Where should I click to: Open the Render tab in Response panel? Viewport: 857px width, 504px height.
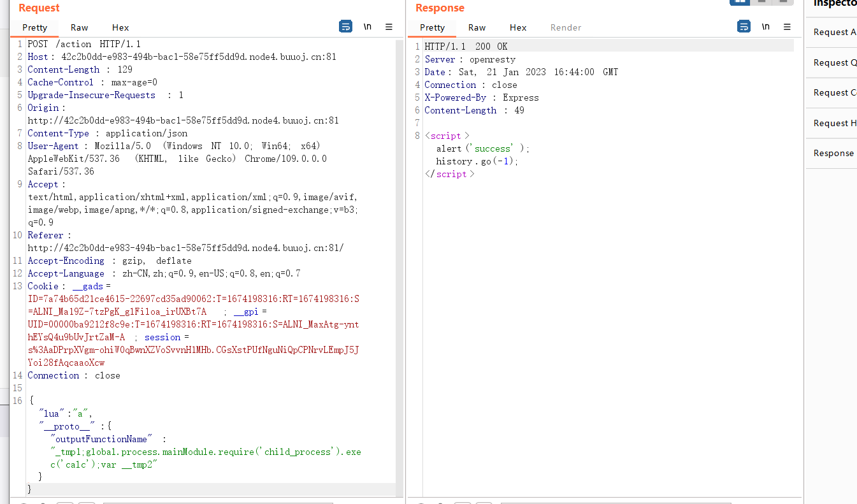click(x=566, y=27)
